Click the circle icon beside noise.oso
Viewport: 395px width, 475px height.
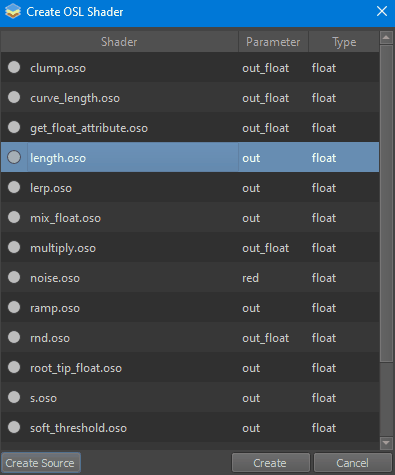point(14,277)
